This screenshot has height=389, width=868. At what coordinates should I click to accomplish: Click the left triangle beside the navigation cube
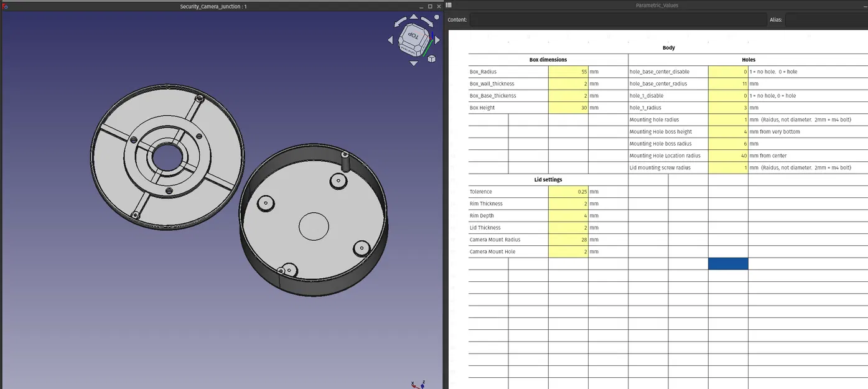click(390, 39)
